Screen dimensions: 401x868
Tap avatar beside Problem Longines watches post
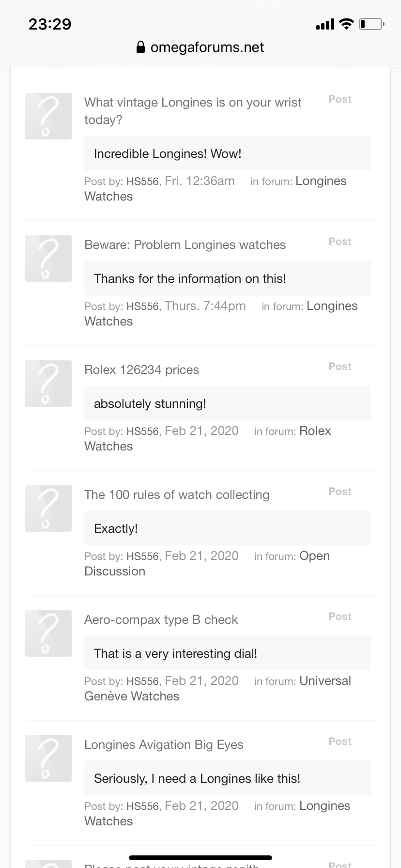tap(48, 259)
